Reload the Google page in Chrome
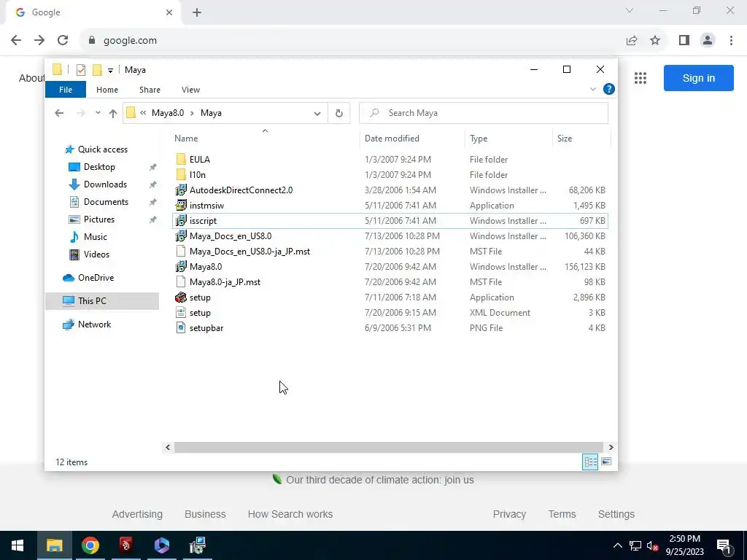The height and width of the screenshot is (560, 747). point(63,41)
